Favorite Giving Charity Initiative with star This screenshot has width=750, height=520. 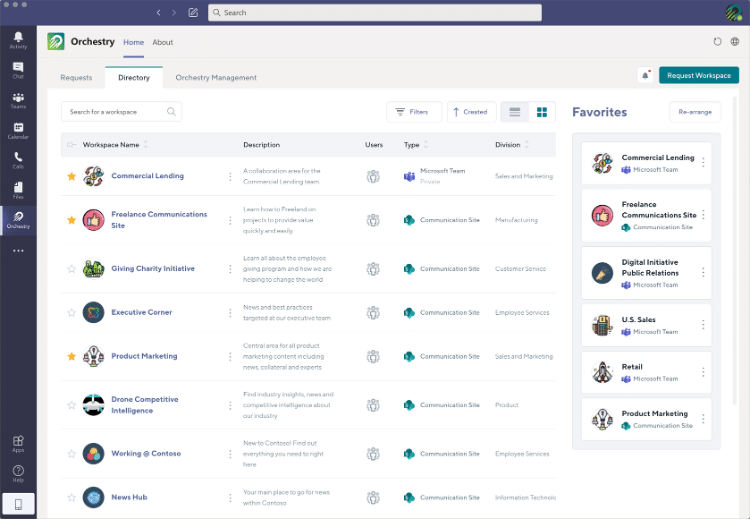72,269
